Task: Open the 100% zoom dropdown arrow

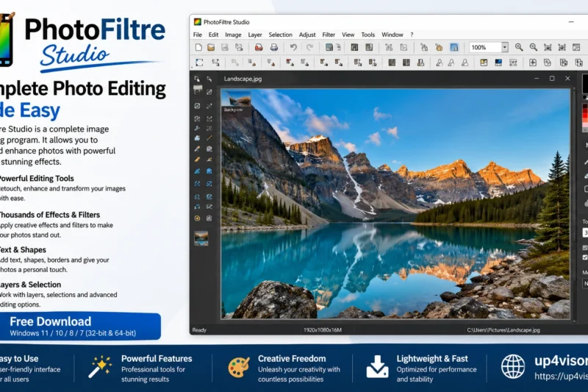Action: point(505,47)
